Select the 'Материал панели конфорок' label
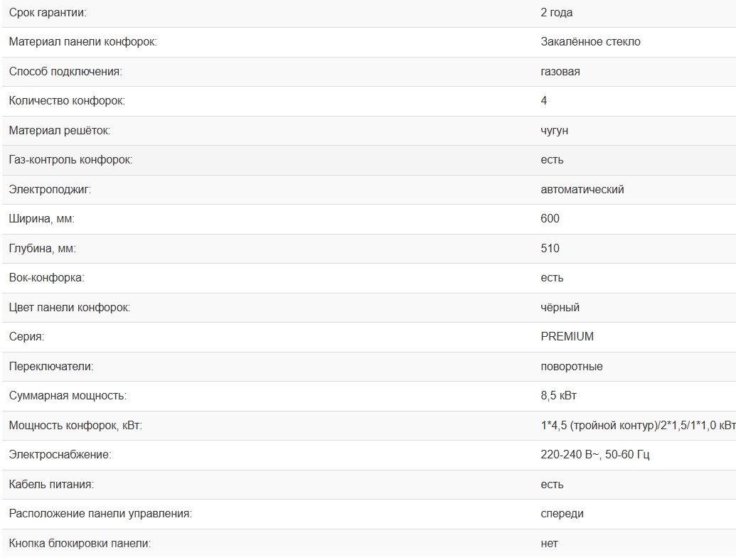Image resolution: width=736 pixels, height=560 pixels. coord(82,42)
